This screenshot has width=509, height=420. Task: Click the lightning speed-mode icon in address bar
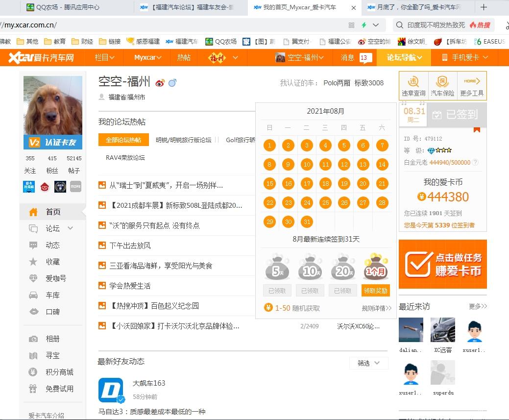pyautogui.click(x=364, y=25)
